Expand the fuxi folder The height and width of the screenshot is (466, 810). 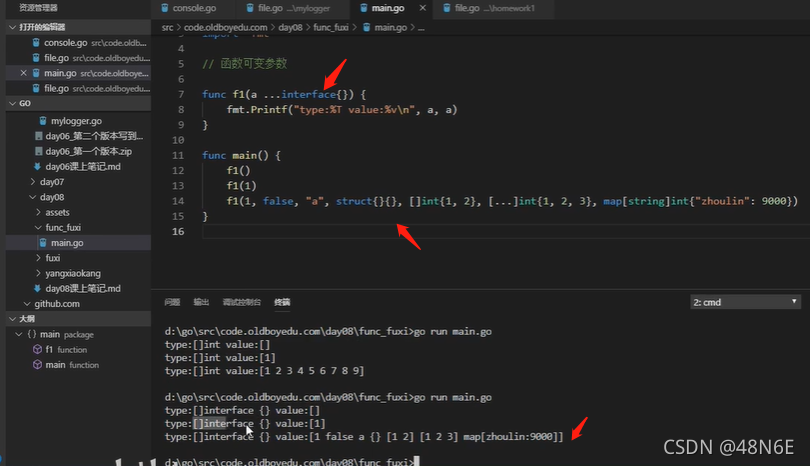coord(52,258)
